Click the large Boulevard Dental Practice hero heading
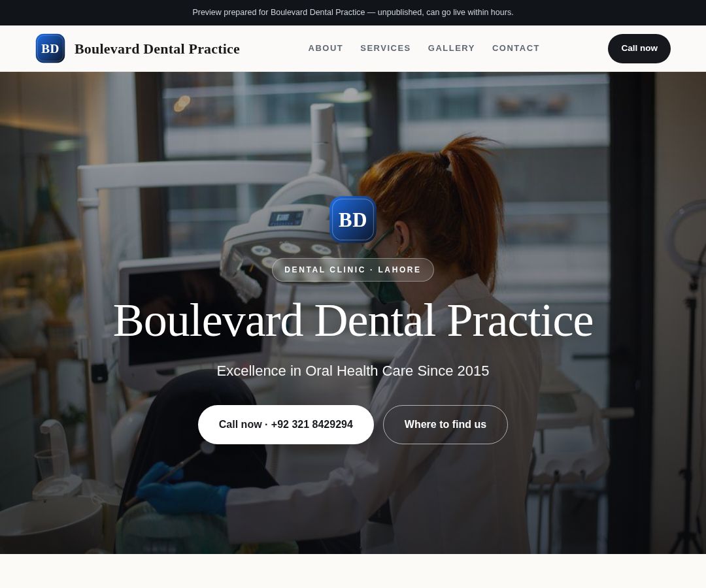706x588 pixels. [353, 320]
